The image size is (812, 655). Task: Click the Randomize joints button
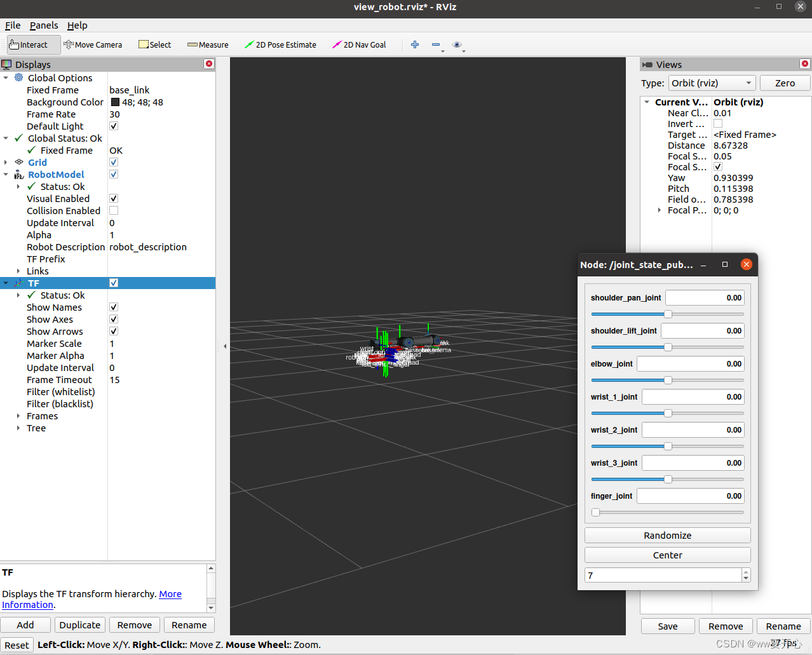[667, 535]
